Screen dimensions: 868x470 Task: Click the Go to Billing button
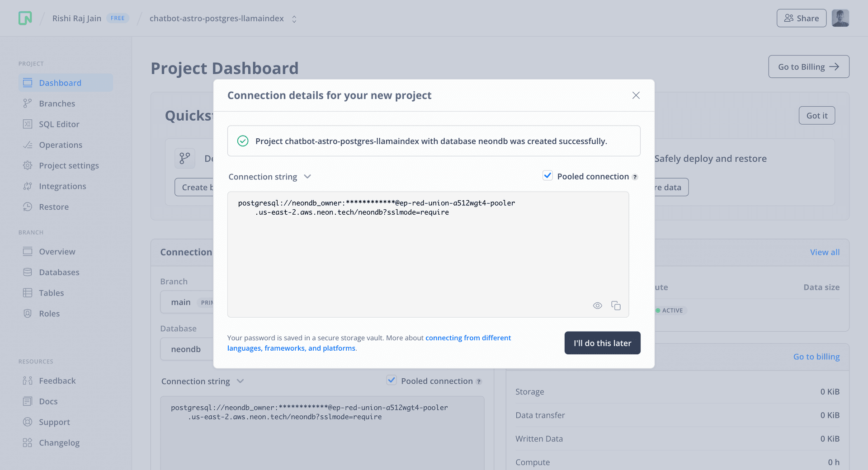[x=808, y=67]
